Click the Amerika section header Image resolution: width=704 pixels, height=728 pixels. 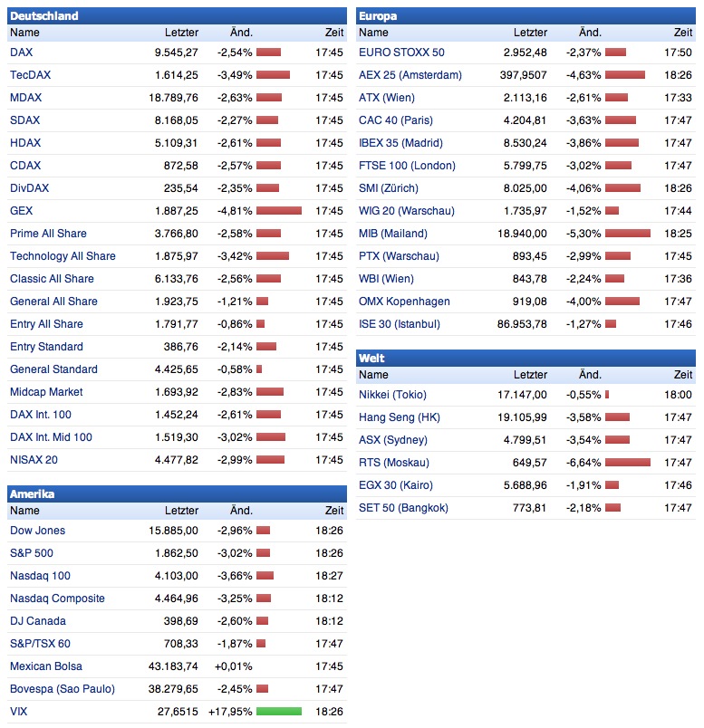coord(177,494)
